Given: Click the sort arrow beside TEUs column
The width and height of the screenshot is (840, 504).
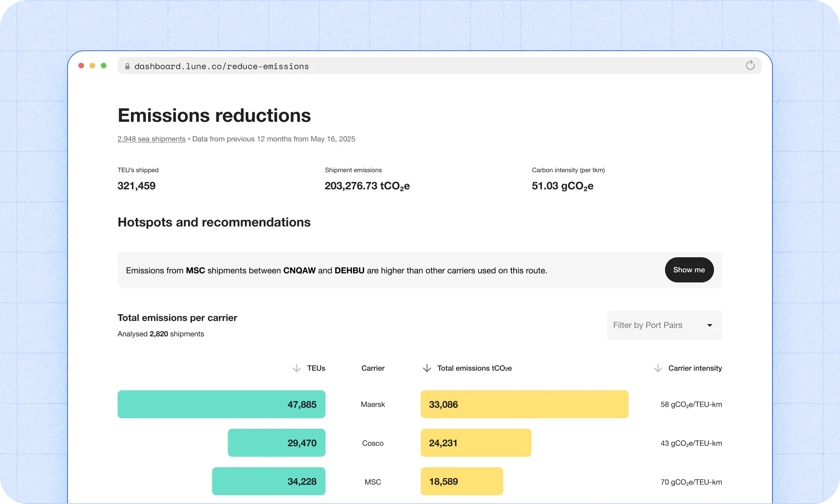Looking at the screenshot, I should [296, 368].
